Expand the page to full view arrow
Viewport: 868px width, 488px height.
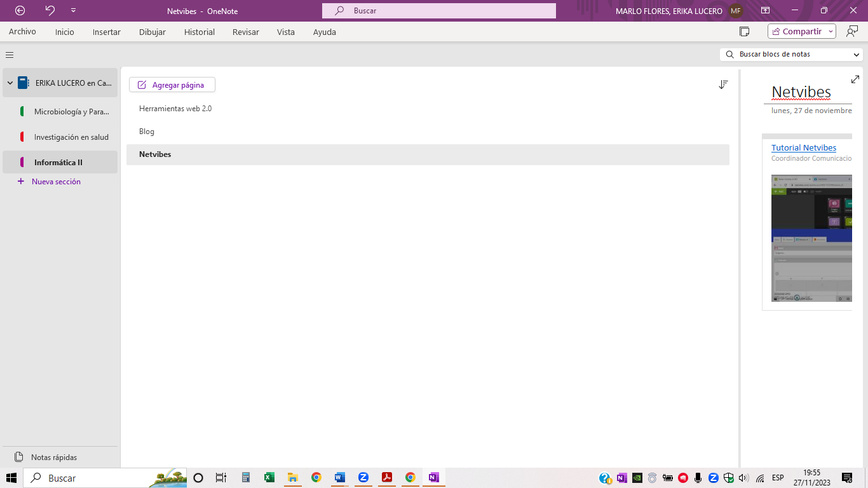click(x=855, y=79)
